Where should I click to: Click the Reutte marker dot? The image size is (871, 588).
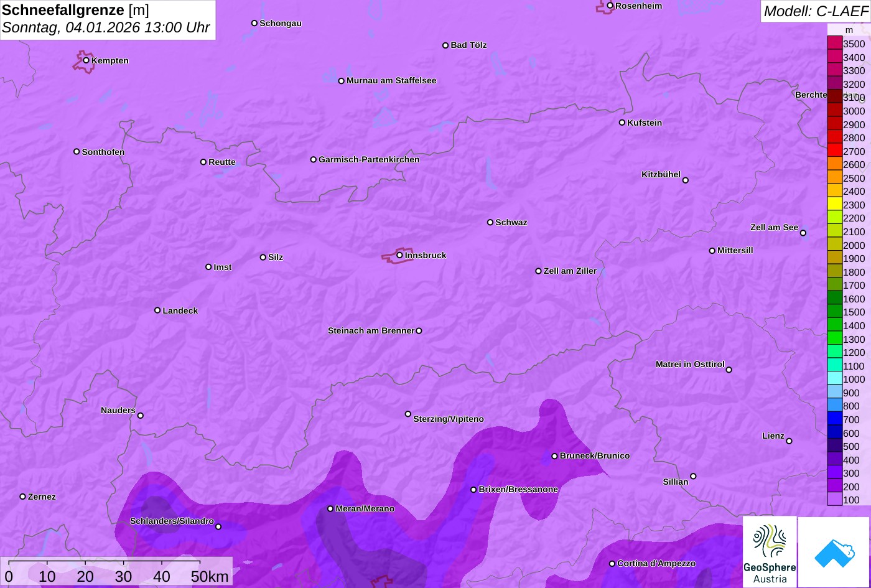203,162
